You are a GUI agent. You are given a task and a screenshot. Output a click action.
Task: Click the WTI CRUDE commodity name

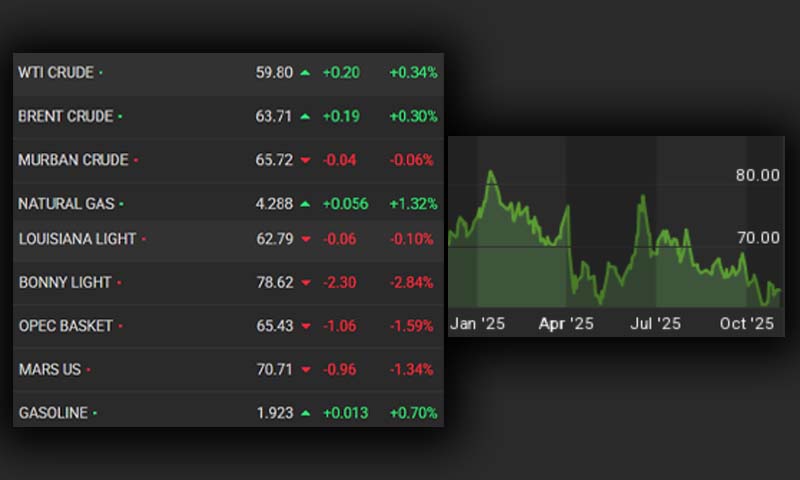coord(56,72)
